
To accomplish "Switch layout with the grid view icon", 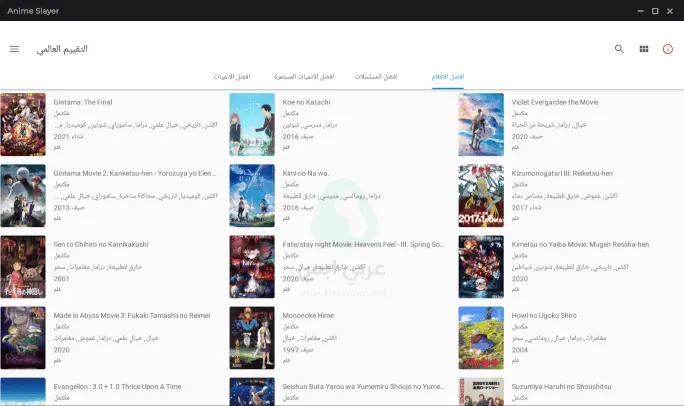I will point(644,49).
